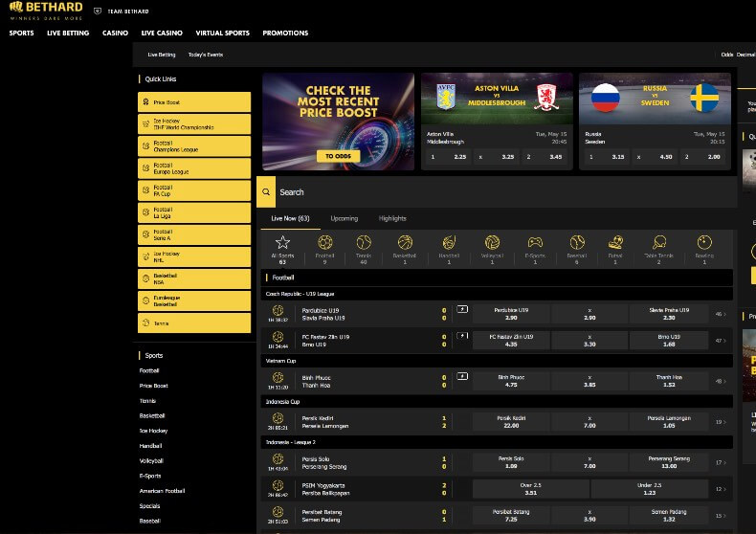Expand 12 more markets for PSIM Yogyakarta match
This screenshot has width=756, height=534.
tap(721, 489)
